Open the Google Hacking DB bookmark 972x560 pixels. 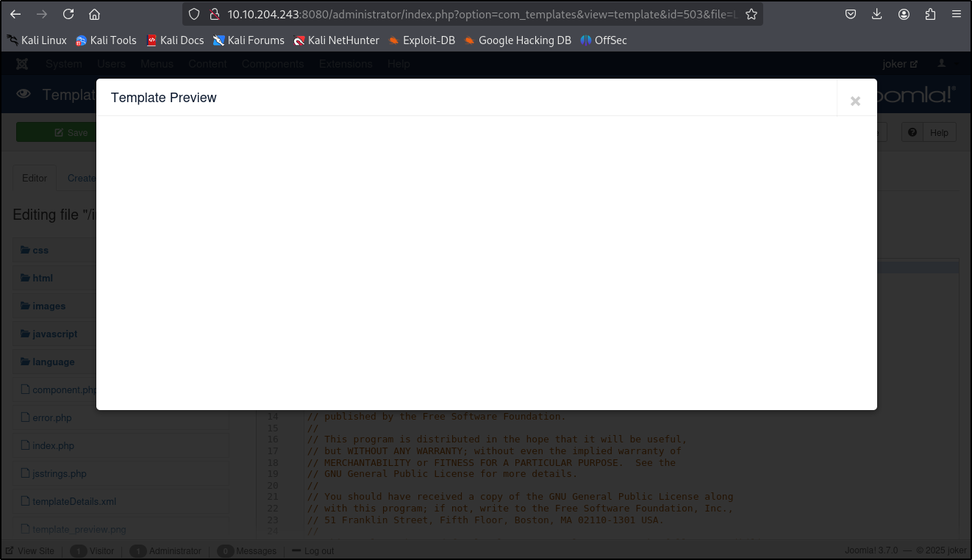click(x=517, y=40)
